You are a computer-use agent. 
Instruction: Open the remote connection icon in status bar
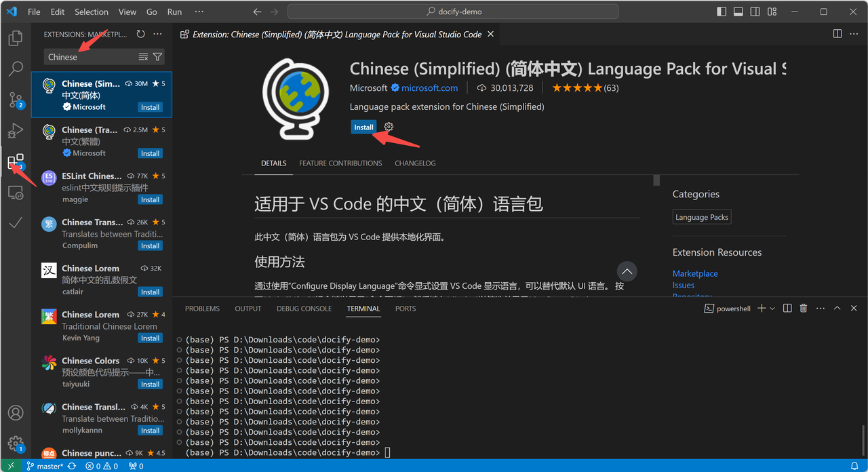click(x=10, y=466)
